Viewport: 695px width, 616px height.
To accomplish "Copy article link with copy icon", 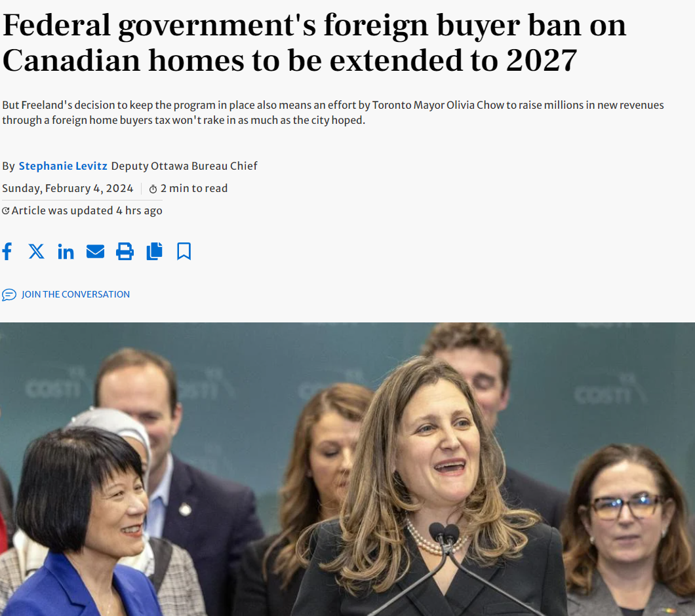I will point(154,251).
